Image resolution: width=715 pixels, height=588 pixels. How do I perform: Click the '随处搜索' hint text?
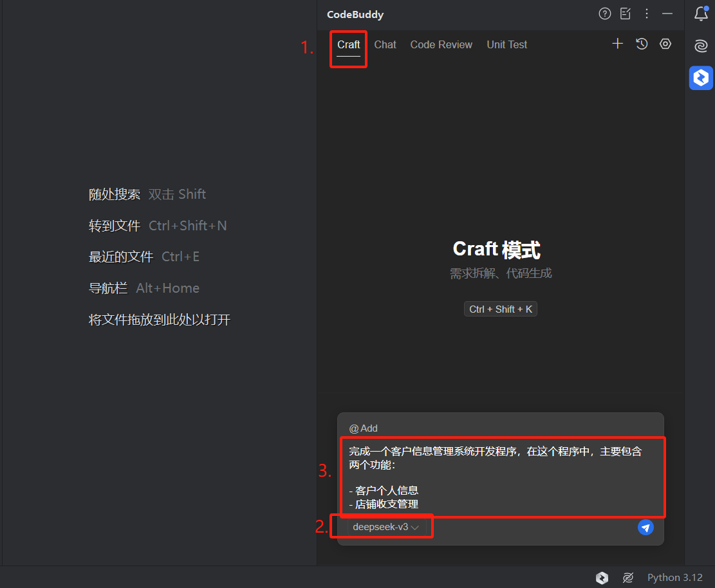[x=115, y=194]
